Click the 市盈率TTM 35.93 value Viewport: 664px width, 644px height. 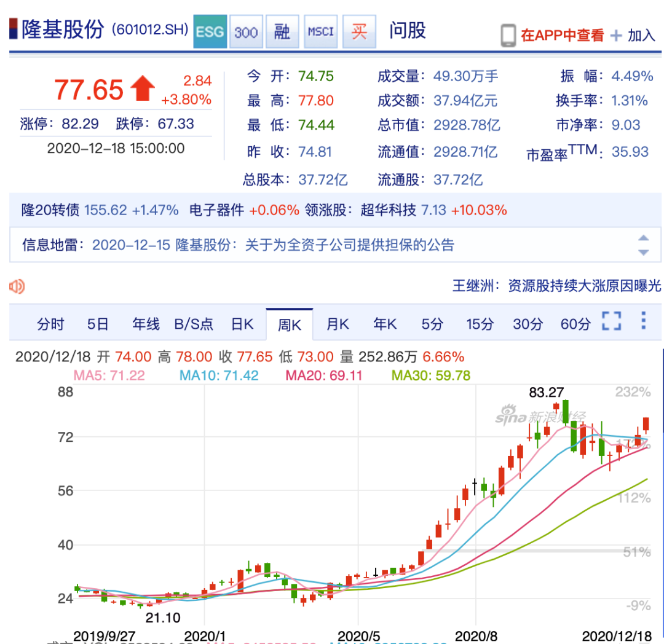[x=630, y=152]
